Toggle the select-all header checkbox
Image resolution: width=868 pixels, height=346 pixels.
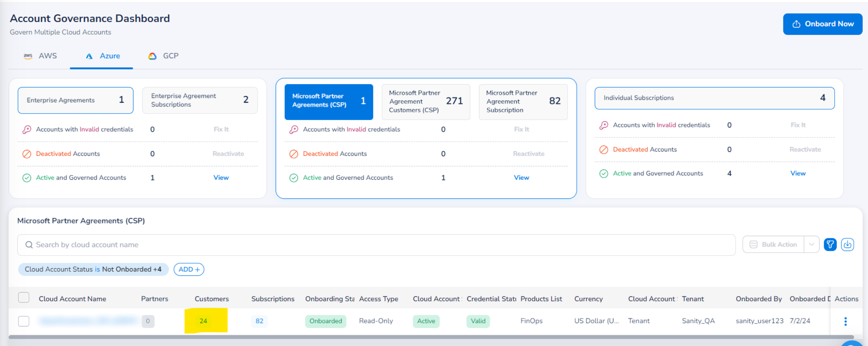24,298
